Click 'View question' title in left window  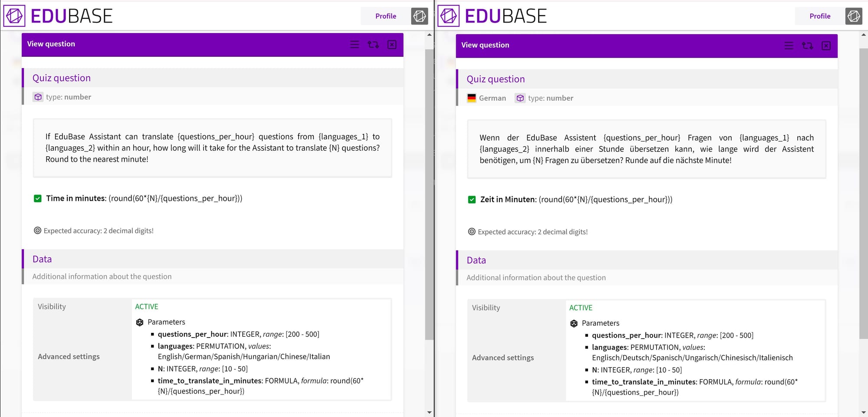pos(51,44)
